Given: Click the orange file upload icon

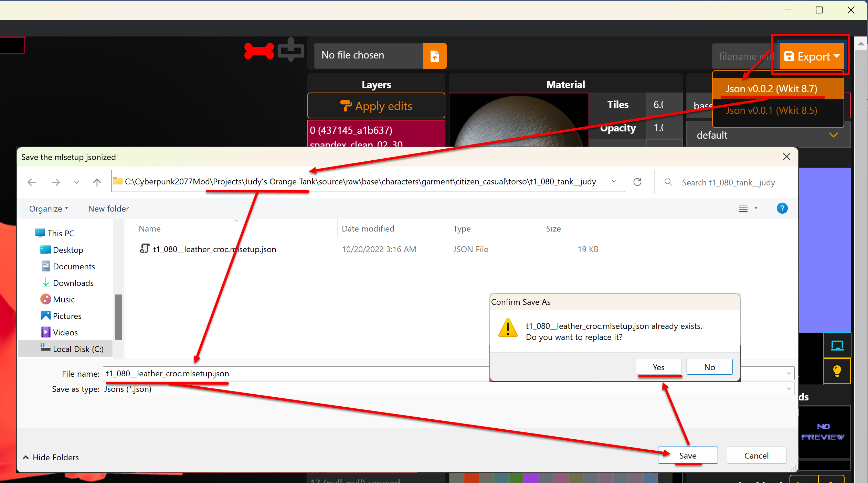Looking at the screenshot, I should (x=435, y=56).
